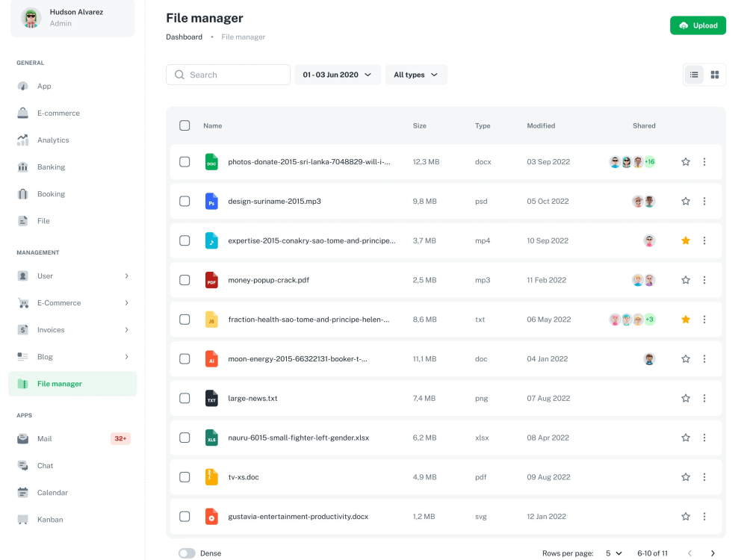Star tv-xs.doc
747x560 pixels.
tap(686, 477)
